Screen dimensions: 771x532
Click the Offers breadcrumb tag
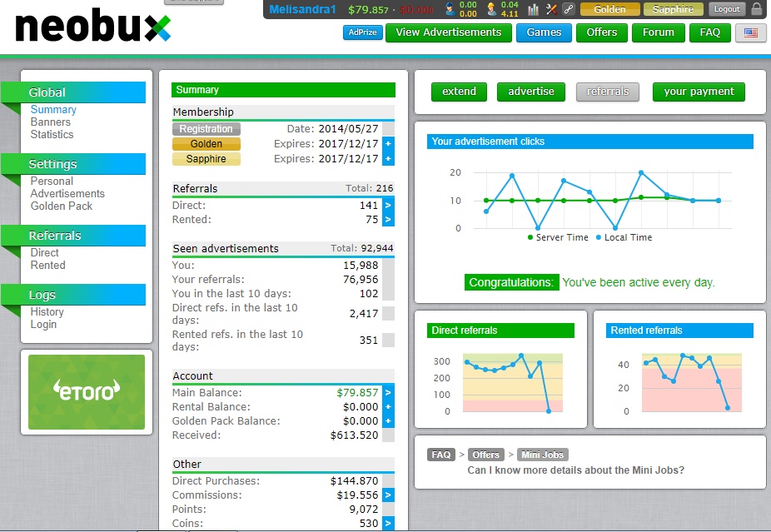pyautogui.click(x=485, y=455)
